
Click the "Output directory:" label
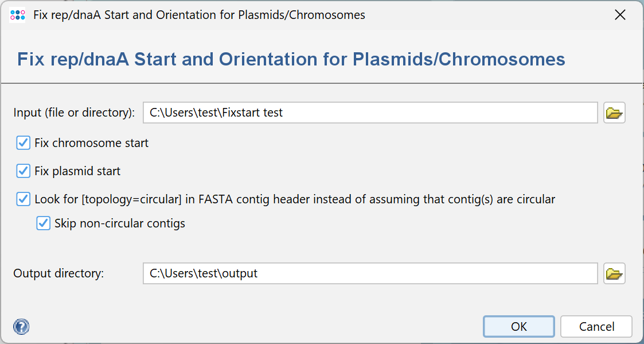point(58,274)
